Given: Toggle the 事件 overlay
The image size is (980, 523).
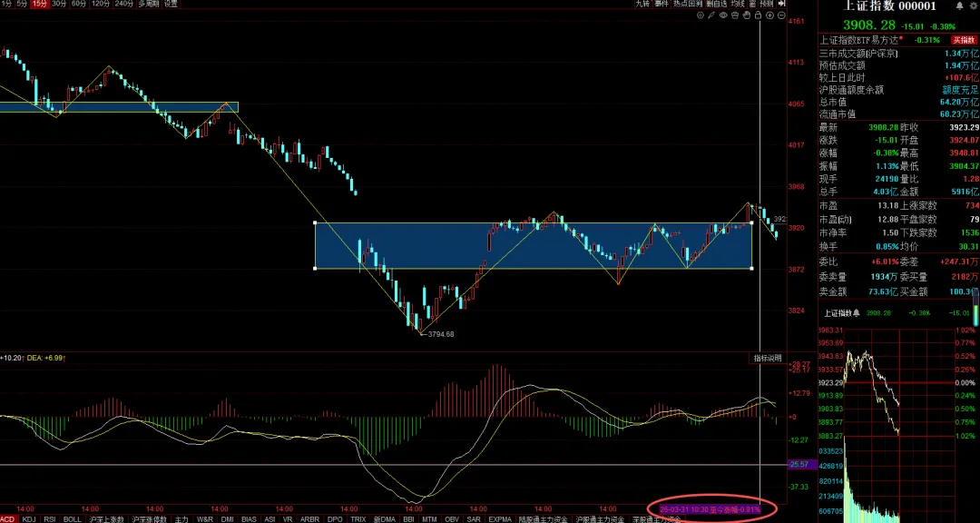Looking at the screenshot, I should click(661, 4).
